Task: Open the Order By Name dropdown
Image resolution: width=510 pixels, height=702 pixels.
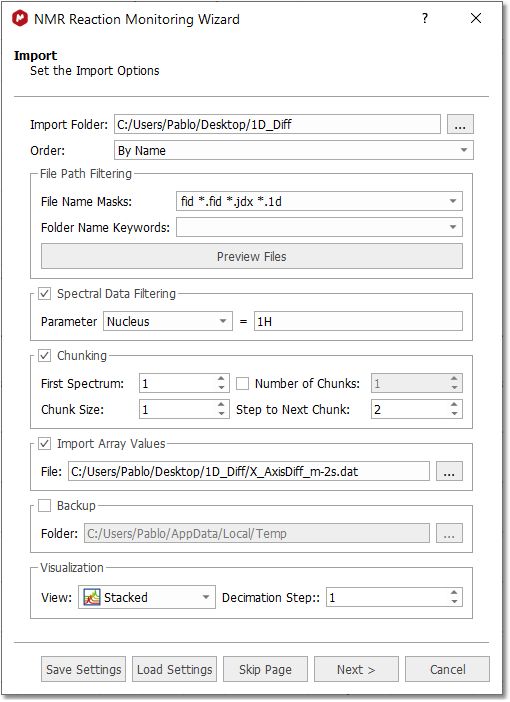Action: pyautogui.click(x=294, y=150)
